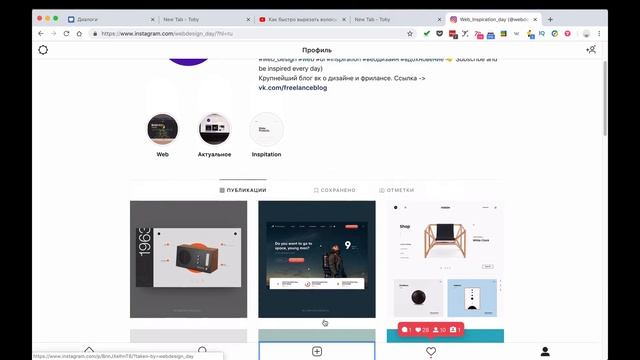Open the profile icon in bottom bar
The width and height of the screenshot is (640, 360).
click(x=545, y=351)
